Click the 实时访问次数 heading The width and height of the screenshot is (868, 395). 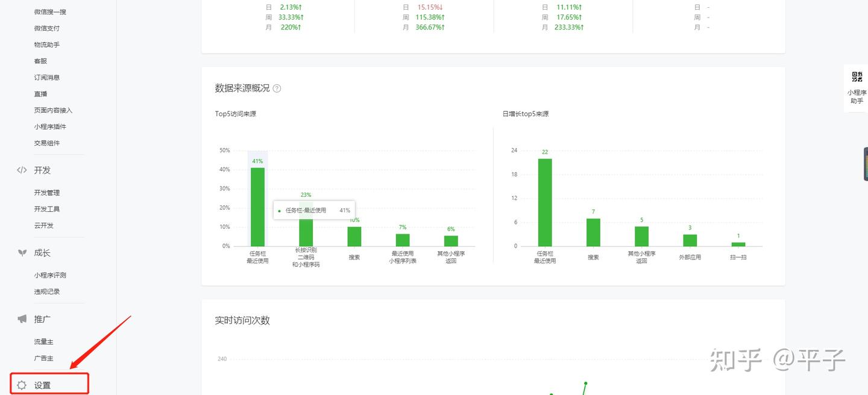(242, 320)
